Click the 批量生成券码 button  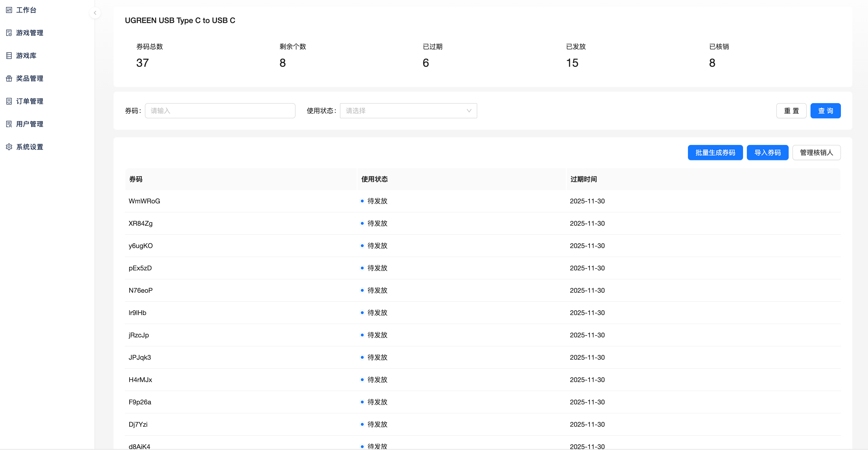715,153
